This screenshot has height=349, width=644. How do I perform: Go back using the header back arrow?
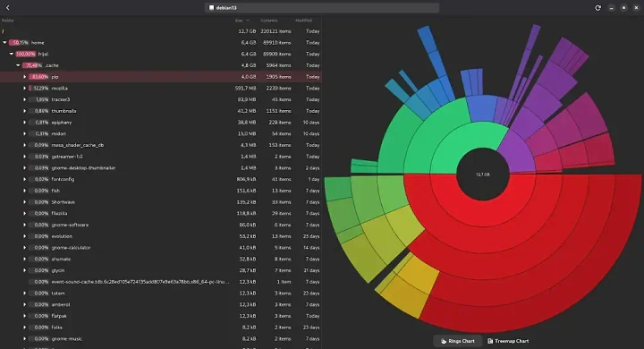(x=7, y=7)
